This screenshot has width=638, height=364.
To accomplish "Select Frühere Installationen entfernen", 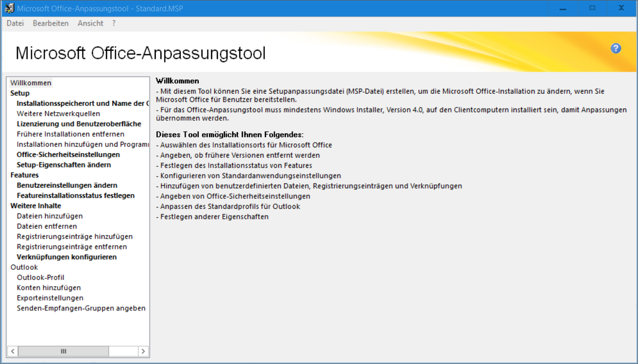I will point(71,134).
